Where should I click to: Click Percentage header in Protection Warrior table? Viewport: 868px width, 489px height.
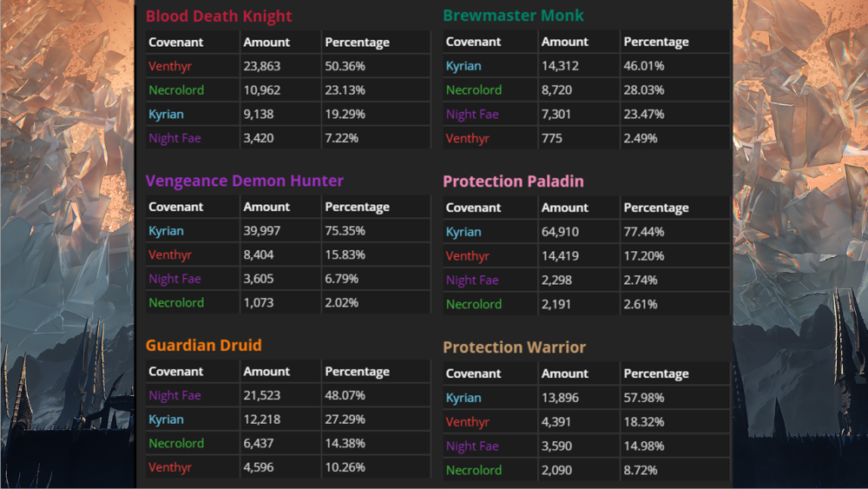(x=656, y=373)
